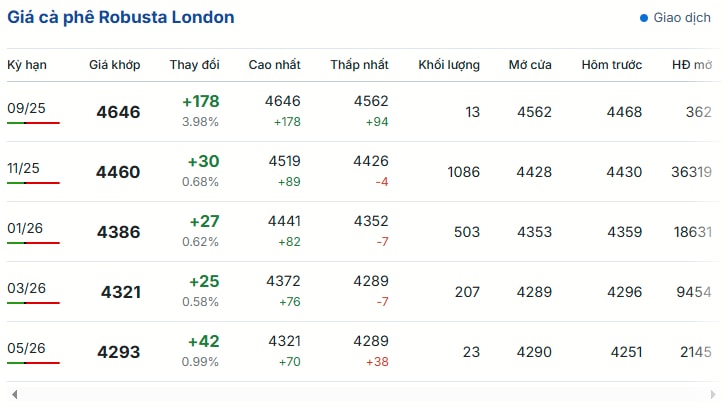Choose the 05/26 contract term
Viewport: 725px width, 406px height.
click(x=26, y=348)
